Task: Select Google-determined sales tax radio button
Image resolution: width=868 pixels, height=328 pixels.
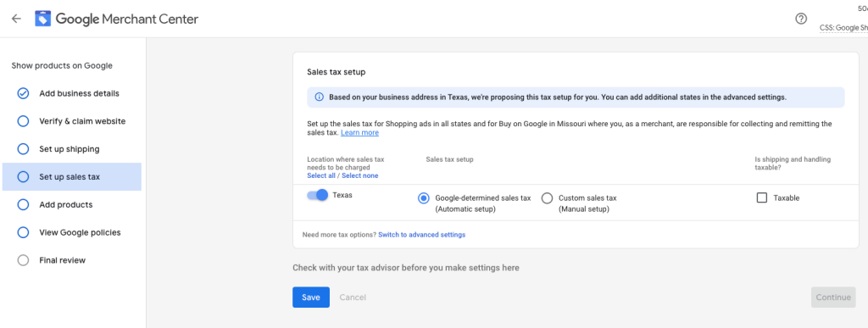Action: click(424, 198)
